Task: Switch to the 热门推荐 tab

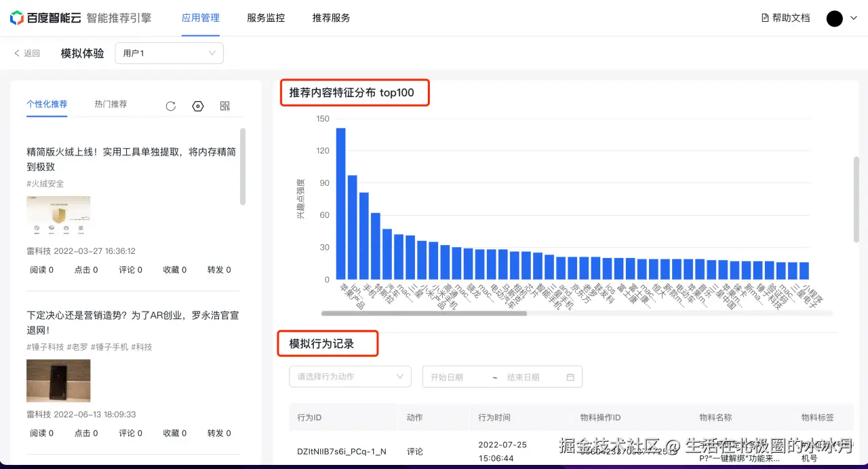Action: [x=111, y=105]
